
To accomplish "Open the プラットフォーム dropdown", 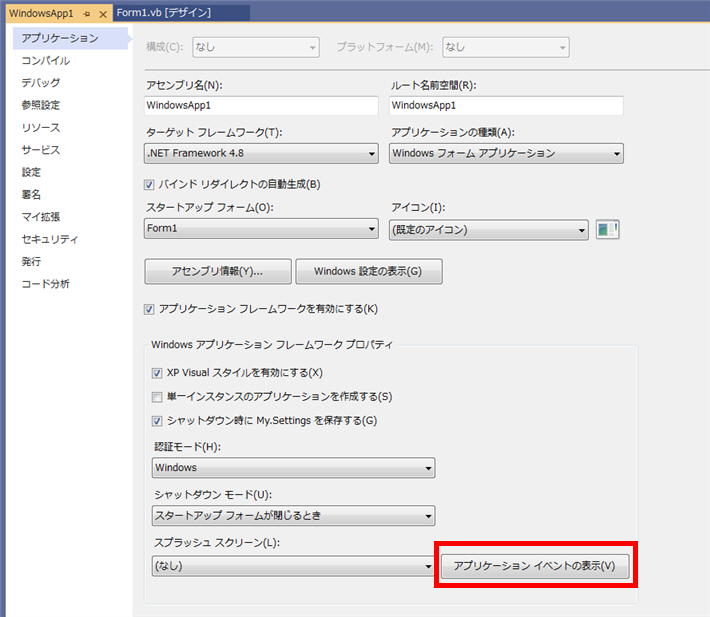I will point(506,47).
